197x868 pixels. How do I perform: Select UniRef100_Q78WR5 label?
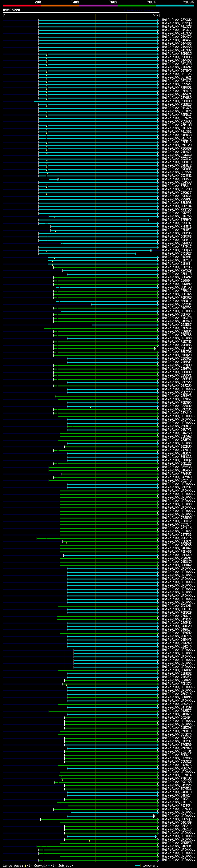[x=177, y=518]
